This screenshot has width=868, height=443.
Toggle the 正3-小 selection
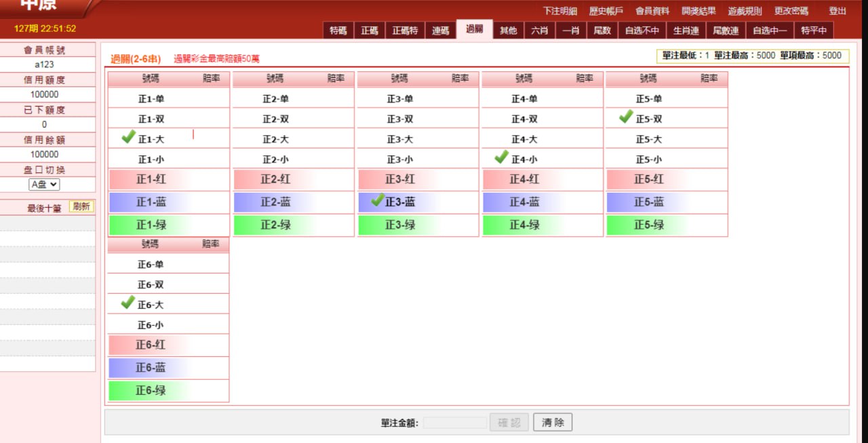400,160
